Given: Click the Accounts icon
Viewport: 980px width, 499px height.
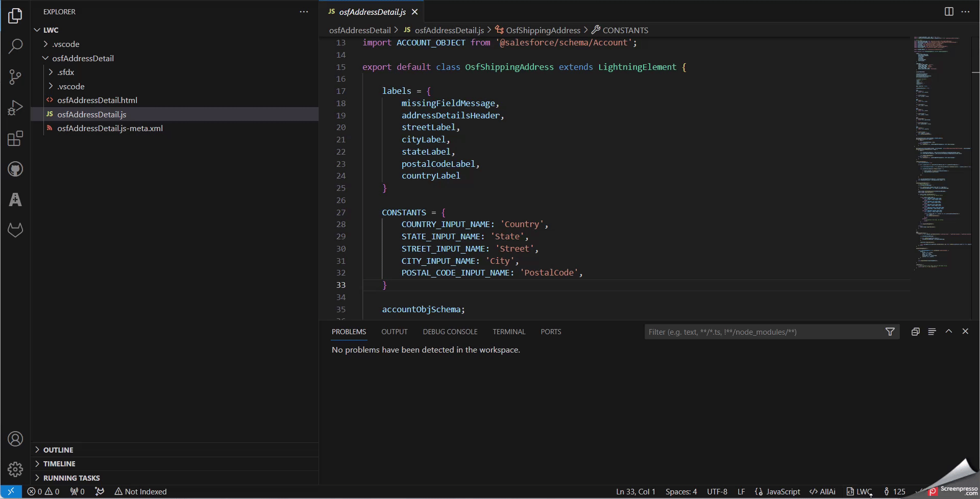Looking at the screenshot, I should (x=15, y=439).
